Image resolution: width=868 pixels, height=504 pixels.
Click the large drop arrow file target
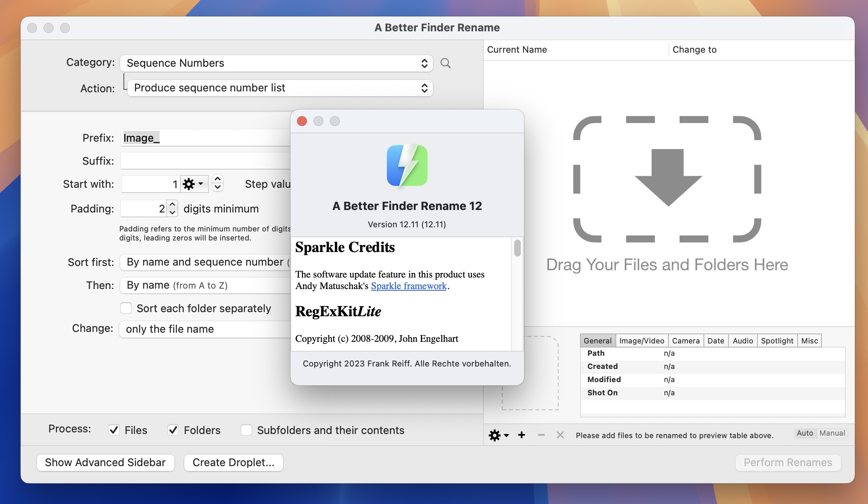pos(667,179)
